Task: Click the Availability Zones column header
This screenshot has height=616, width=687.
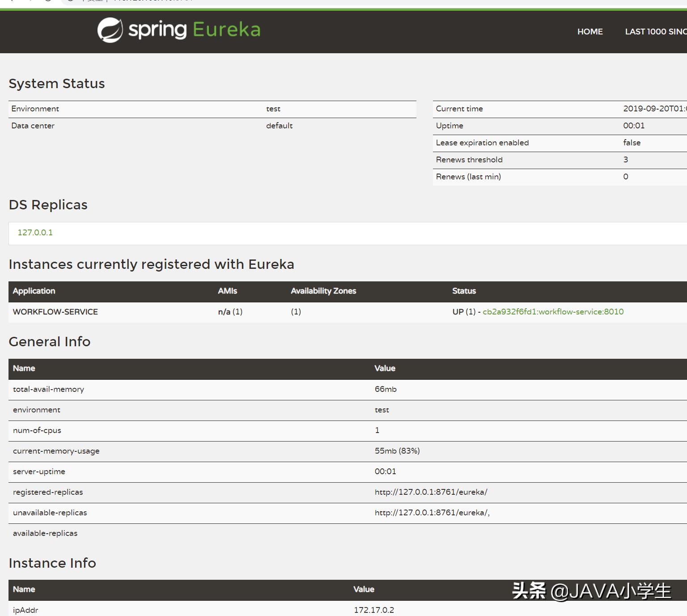Action: click(x=323, y=291)
